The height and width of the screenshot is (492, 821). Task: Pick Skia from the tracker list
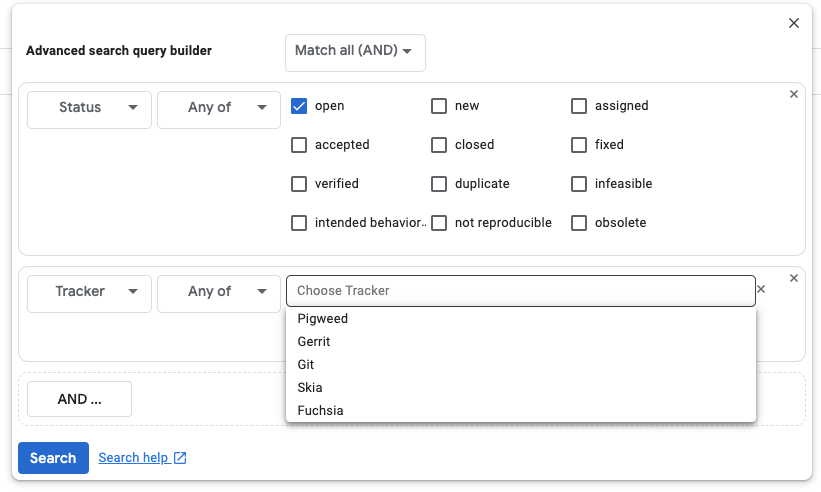[310, 388]
